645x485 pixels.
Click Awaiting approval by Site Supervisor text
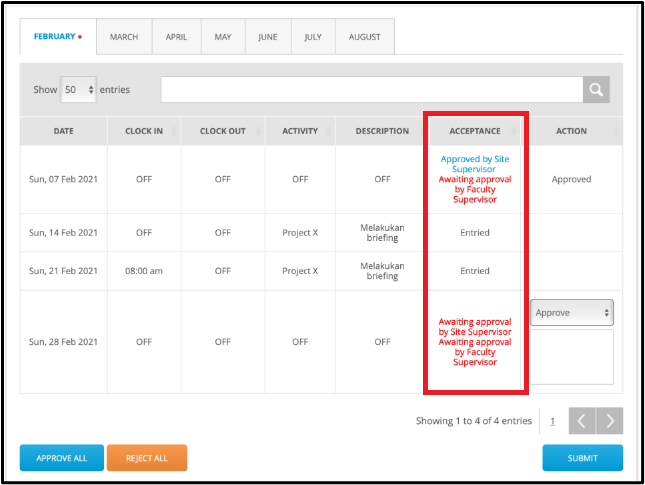pos(475,327)
